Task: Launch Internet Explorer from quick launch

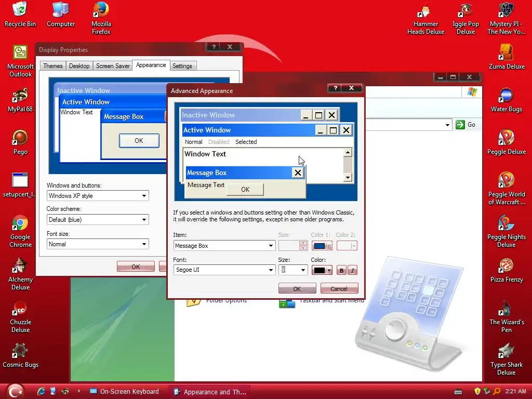Action: [42, 391]
